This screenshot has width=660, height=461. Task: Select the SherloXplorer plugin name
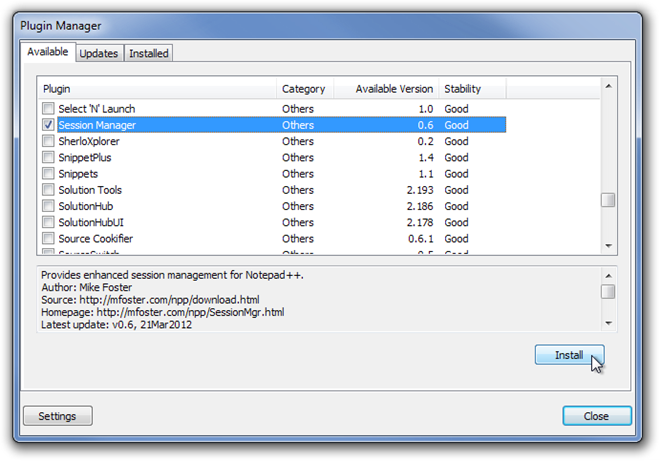tap(89, 141)
